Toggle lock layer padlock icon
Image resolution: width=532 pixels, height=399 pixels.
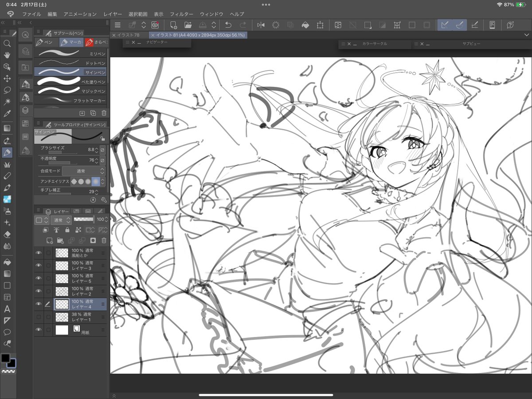(x=67, y=230)
